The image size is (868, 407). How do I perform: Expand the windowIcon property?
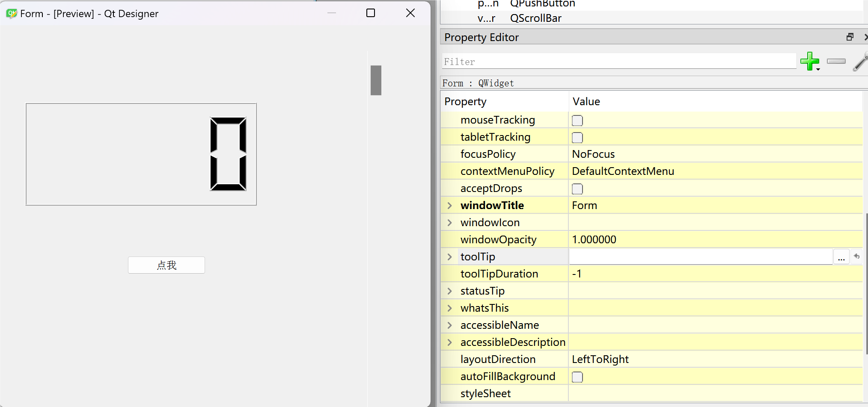[449, 223]
